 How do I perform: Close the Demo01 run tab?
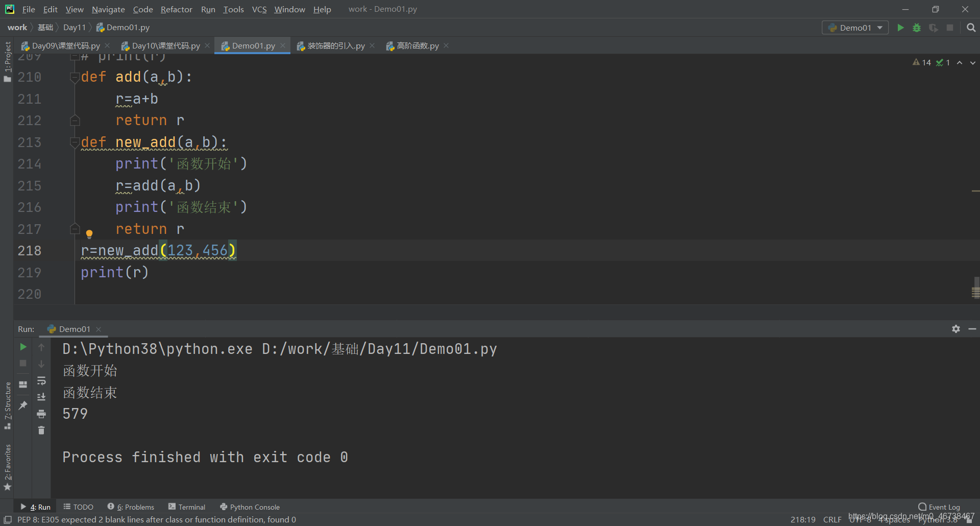99,329
